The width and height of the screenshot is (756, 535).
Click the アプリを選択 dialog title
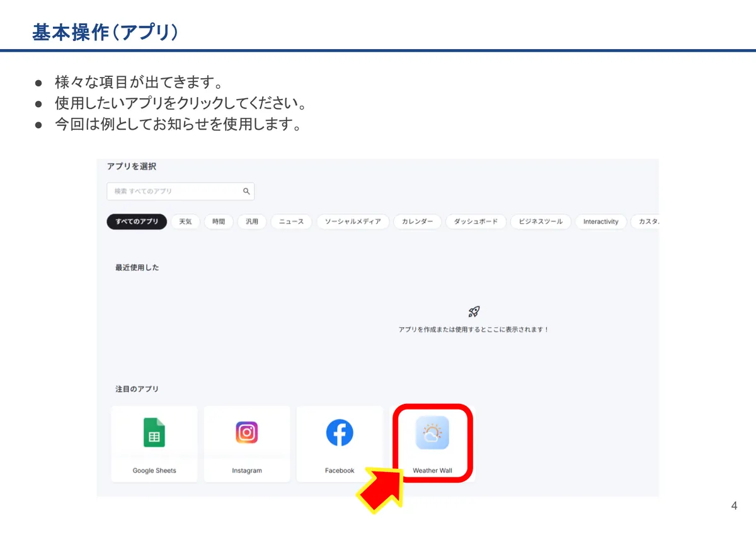tap(132, 166)
